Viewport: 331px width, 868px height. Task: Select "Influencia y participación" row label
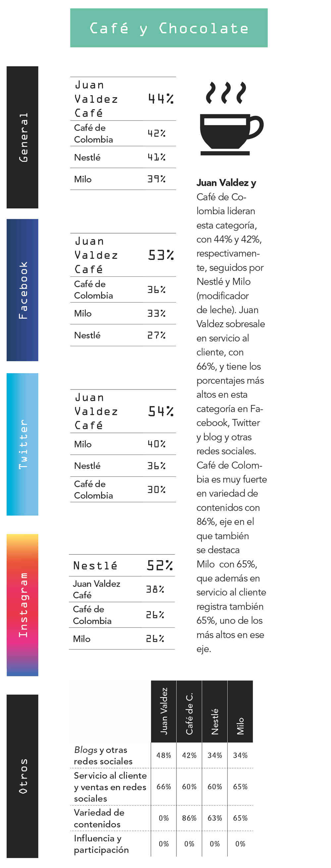tap(101, 844)
